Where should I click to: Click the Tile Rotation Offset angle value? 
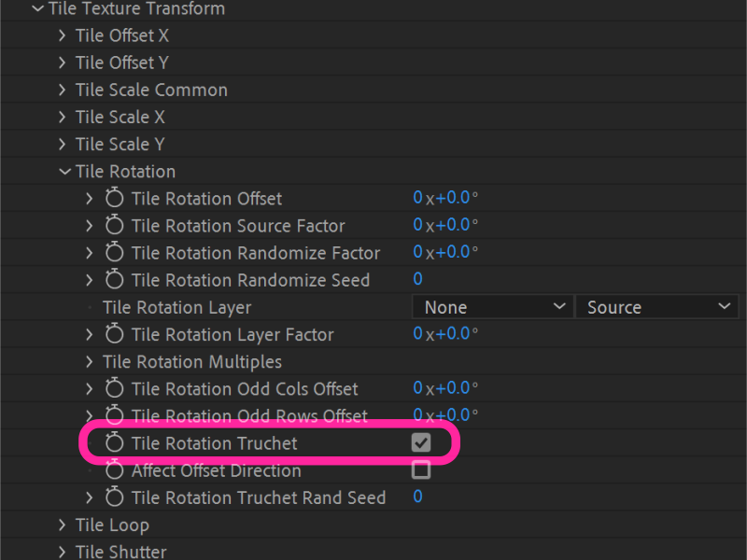445,198
